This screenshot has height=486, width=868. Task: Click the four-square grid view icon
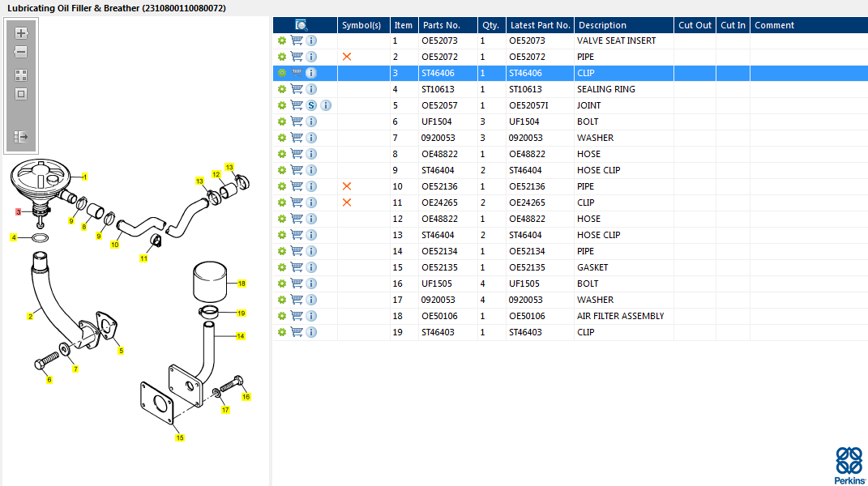21,75
